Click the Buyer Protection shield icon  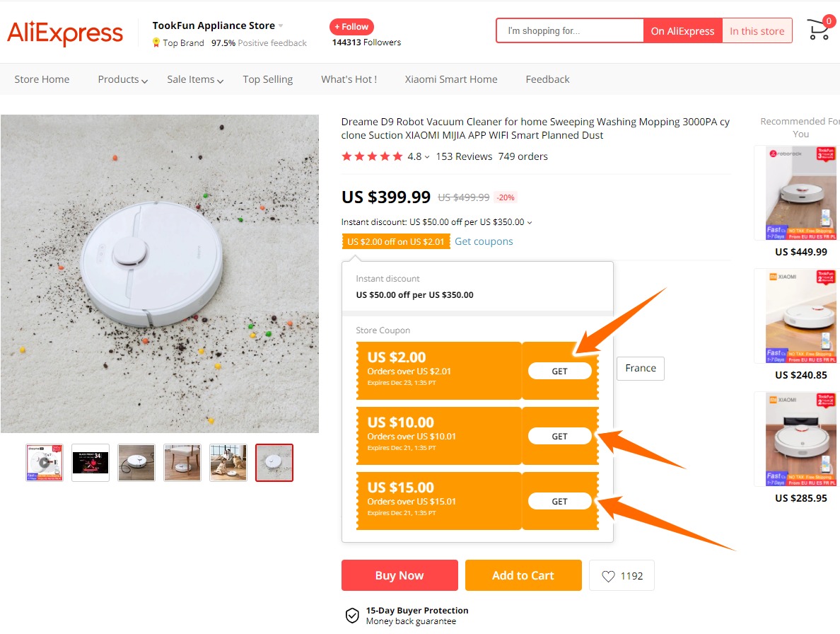(352, 615)
